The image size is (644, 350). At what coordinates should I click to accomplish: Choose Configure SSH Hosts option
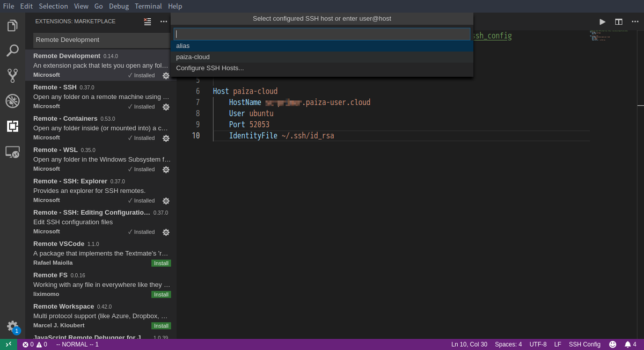pos(323,68)
